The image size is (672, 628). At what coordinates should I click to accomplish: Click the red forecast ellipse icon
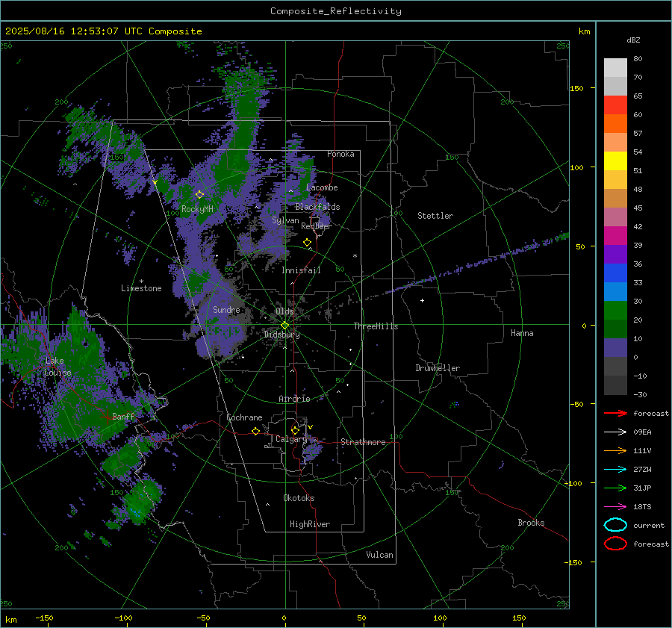[x=615, y=544]
